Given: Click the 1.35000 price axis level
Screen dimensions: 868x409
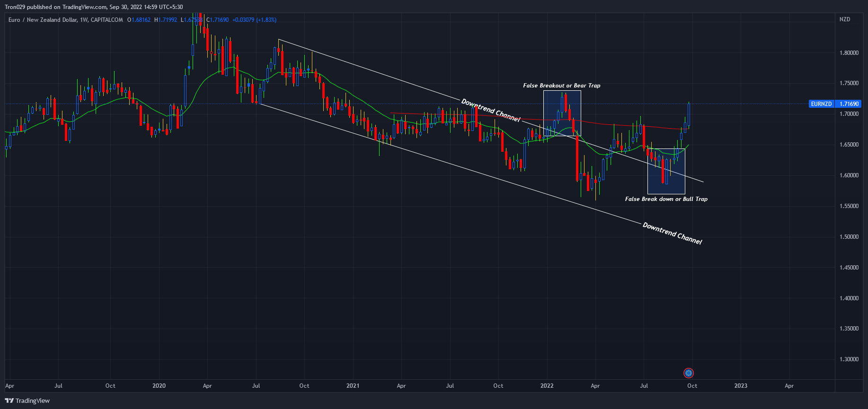Looking at the screenshot, I should tap(849, 329).
